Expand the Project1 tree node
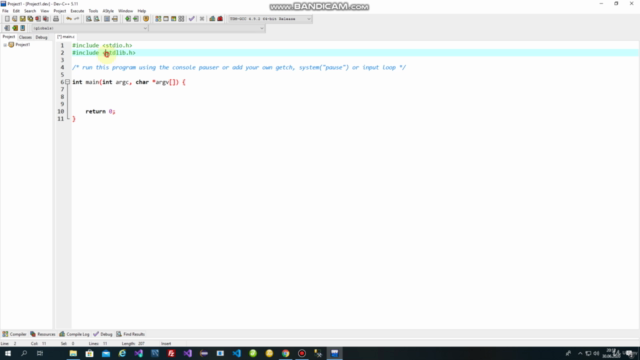Viewport: 640px width, 360px height. (5, 45)
